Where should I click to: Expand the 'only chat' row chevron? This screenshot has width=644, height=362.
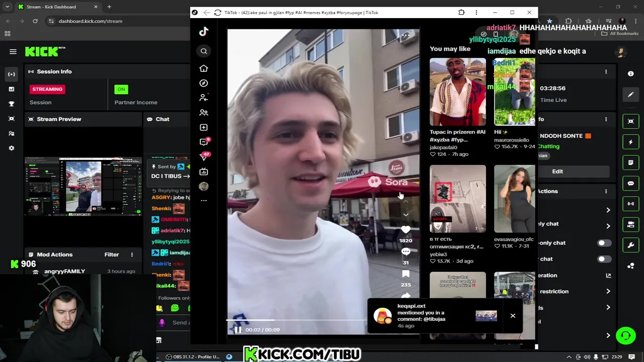(608, 226)
